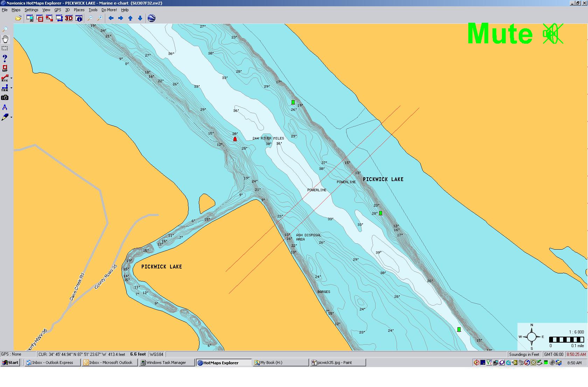Expand the track (TRK) tool dropdown arrow

pyautogui.click(x=12, y=88)
